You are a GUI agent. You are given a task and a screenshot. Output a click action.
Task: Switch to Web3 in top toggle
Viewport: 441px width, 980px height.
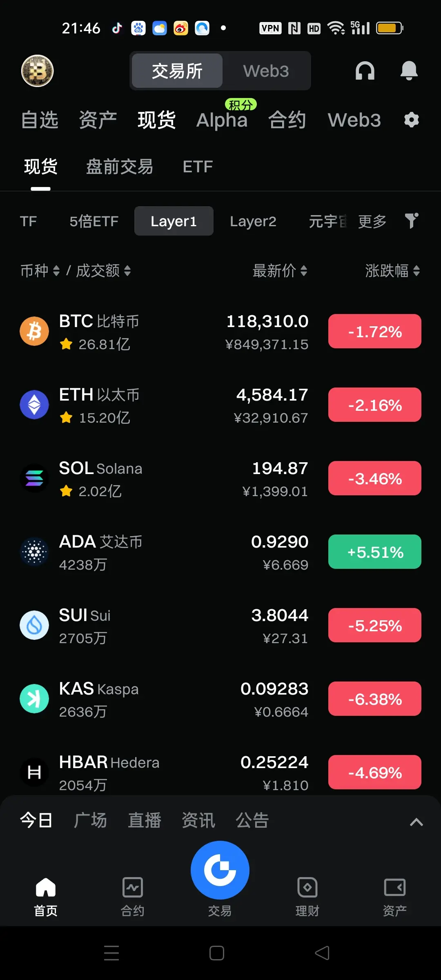click(x=266, y=71)
